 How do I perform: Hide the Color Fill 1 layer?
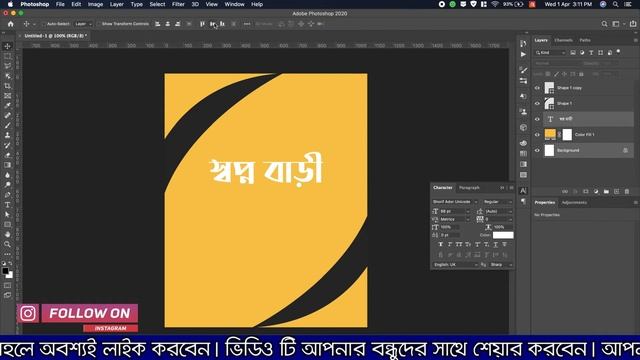pyautogui.click(x=537, y=135)
